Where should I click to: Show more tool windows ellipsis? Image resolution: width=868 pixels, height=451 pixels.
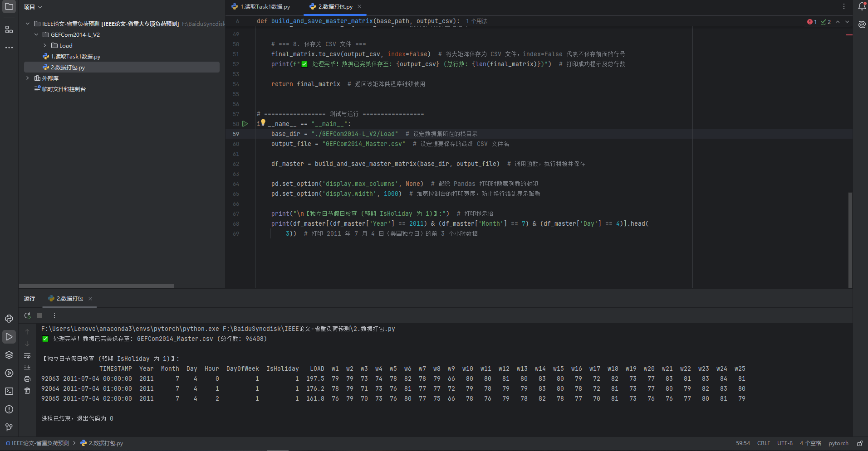pos(9,47)
